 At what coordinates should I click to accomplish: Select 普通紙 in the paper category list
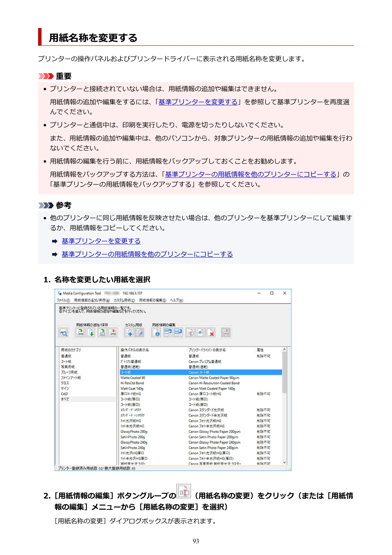(x=66, y=356)
